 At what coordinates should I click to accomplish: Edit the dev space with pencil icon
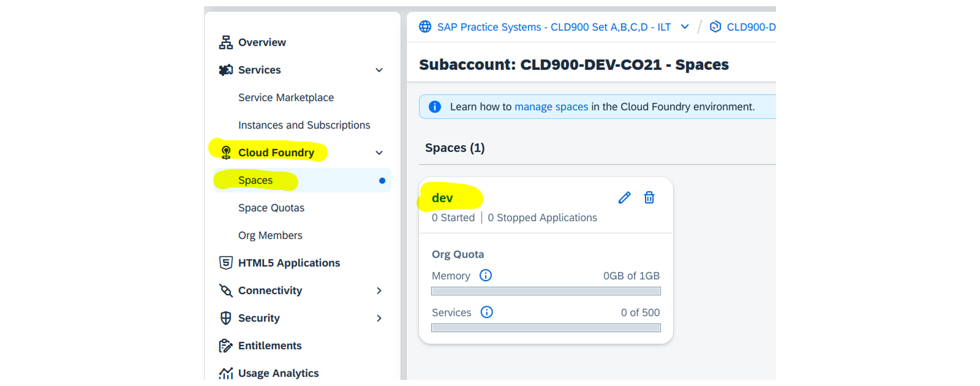[624, 197]
